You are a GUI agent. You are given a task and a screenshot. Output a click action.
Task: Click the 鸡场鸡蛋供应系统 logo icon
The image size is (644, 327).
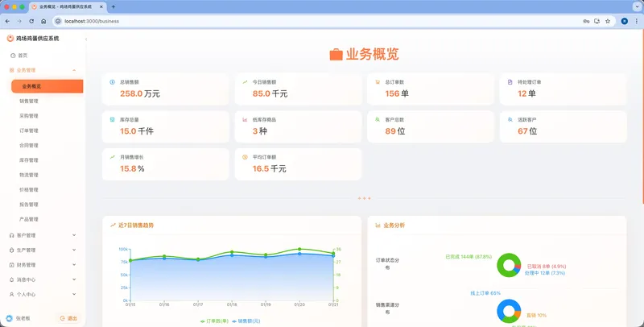pos(10,38)
